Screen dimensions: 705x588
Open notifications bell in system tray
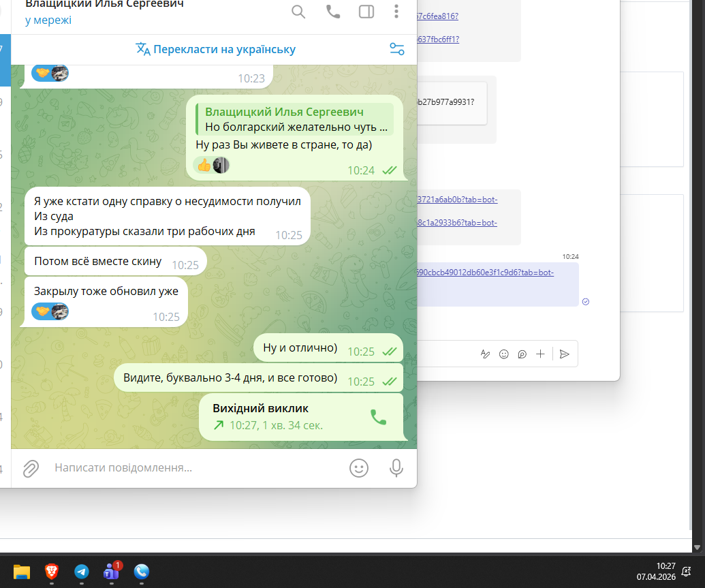click(x=687, y=572)
